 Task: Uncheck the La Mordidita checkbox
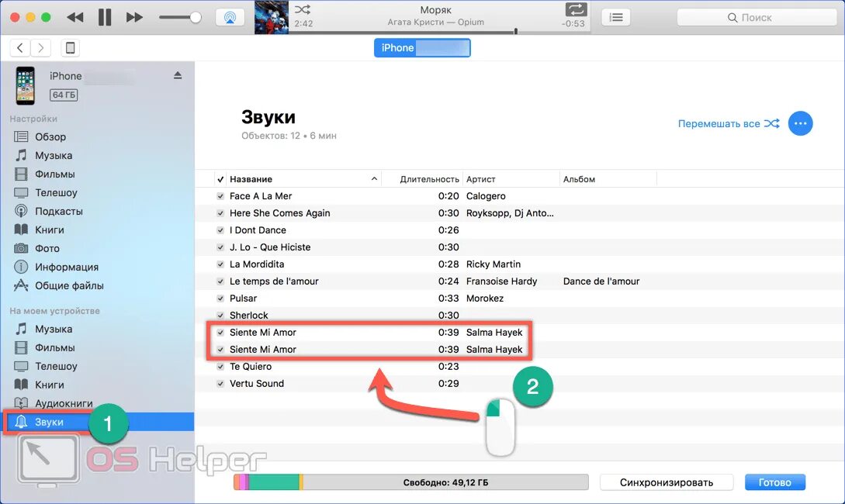220,264
